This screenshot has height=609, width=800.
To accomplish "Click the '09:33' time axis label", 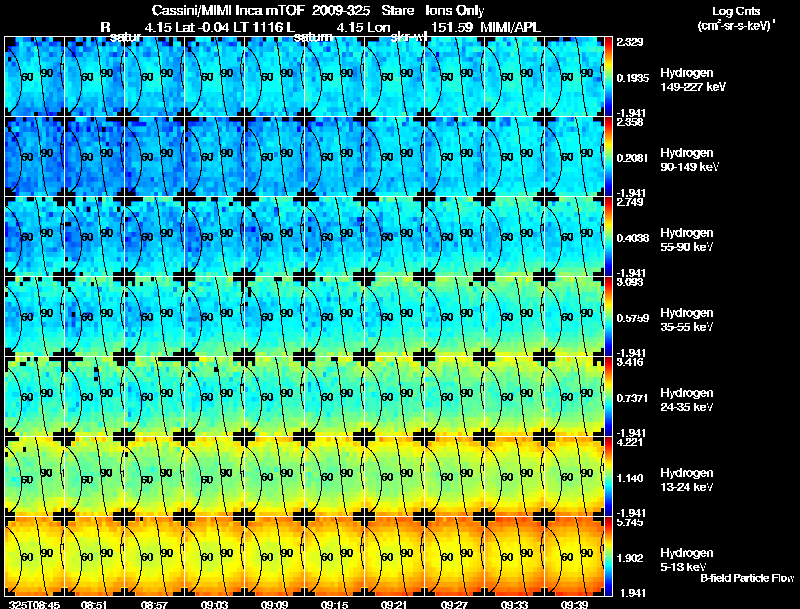I will (x=514, y=605).
